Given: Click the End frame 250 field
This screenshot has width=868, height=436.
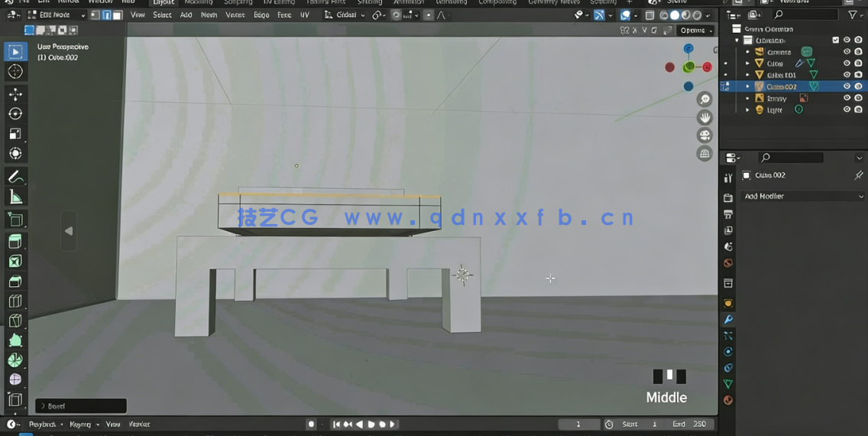Looking at the screenshot, I should [689, 425].
